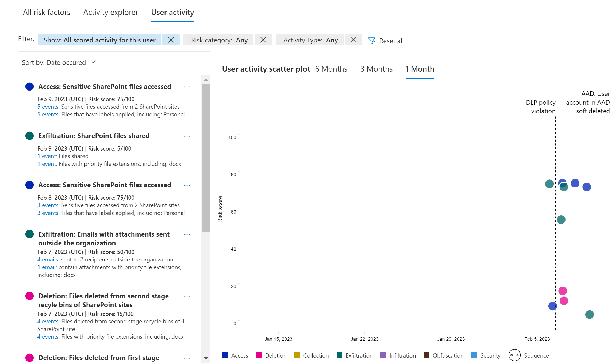Viewport: 615px width, 364px height.
Task: Clear the Activity Type filter
Action: coord(353,40)
